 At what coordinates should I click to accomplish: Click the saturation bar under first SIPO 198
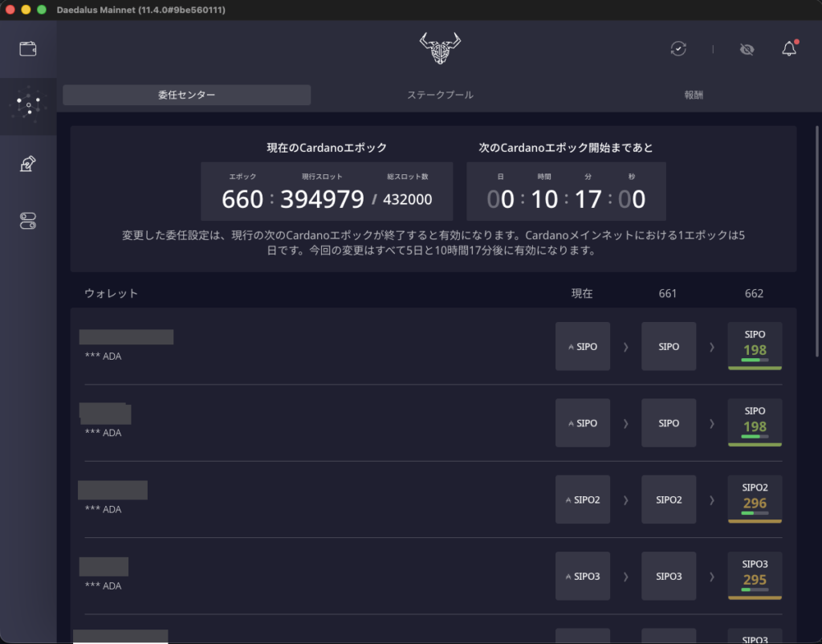[755, 360]
